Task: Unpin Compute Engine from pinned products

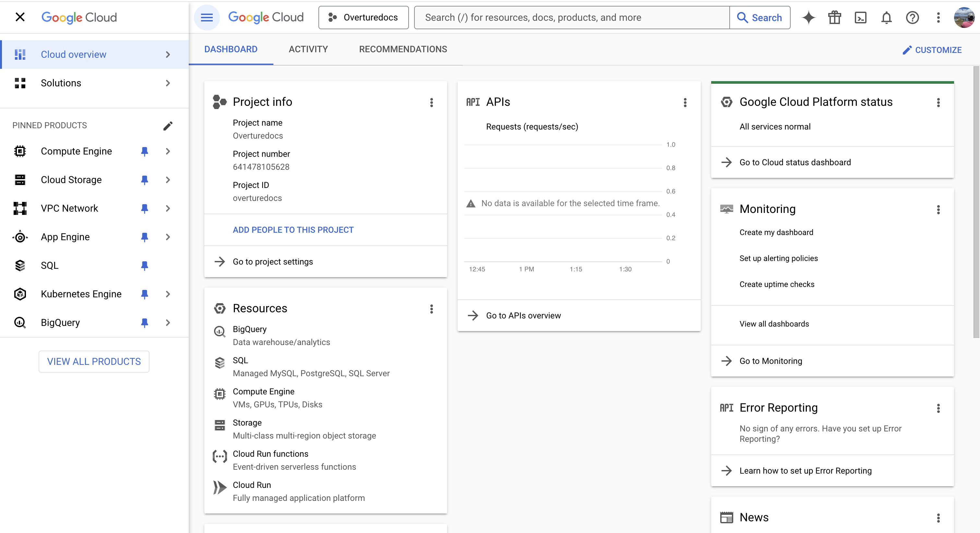Action: (x=144, y=151)
